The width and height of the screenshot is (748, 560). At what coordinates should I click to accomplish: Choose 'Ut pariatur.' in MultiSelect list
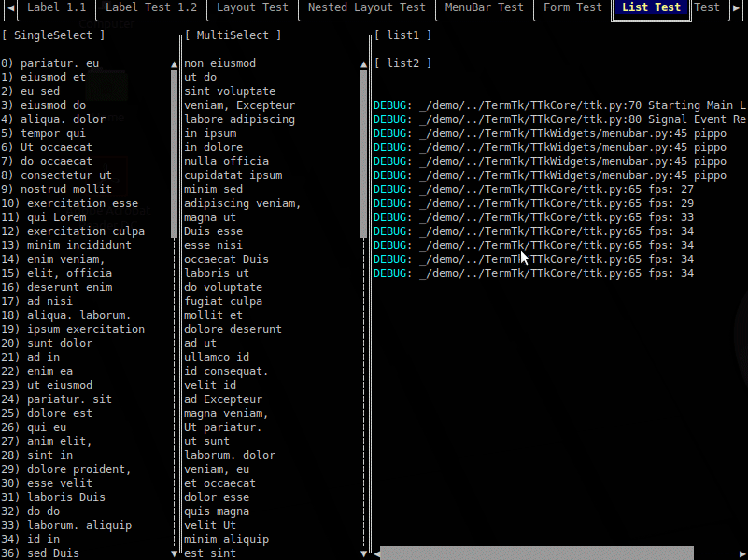[222, 427]
